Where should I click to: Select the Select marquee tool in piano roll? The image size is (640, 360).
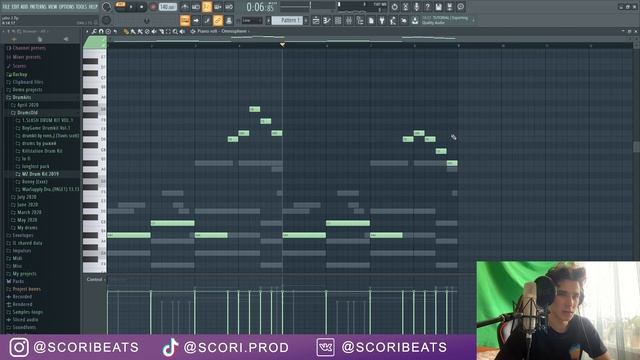coord(168,31)
